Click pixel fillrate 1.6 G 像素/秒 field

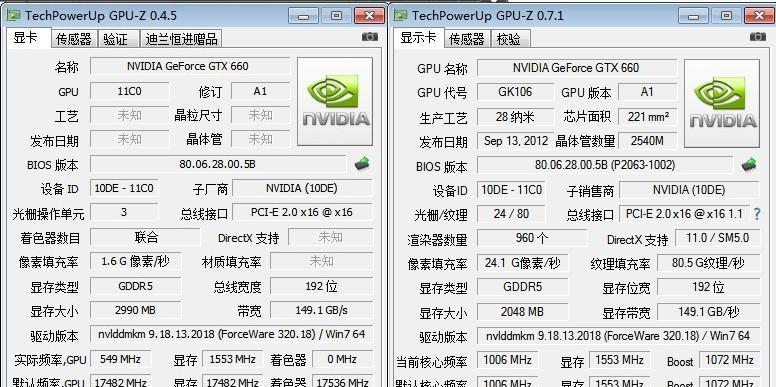click(x=136, y=261)
